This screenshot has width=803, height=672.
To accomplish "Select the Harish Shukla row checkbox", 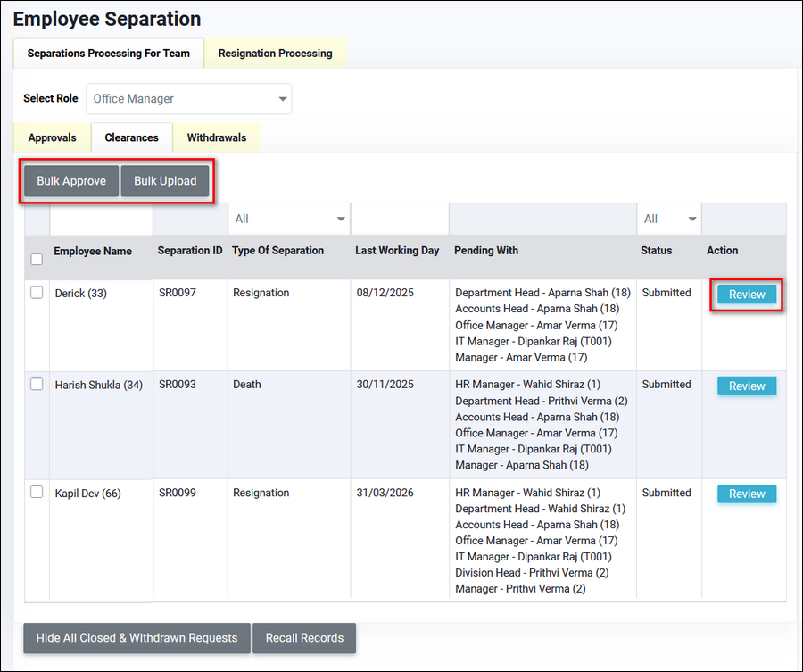I will (37, 384).
